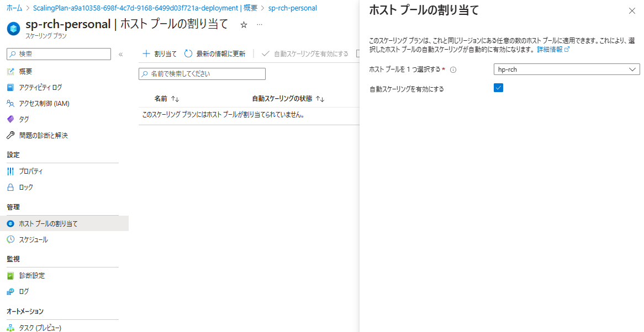Image resolution: width=644 pixels, height=332 pixels.
Task: Click the アクセス制御 (IAM) people icon
Action: coord(10,103)
